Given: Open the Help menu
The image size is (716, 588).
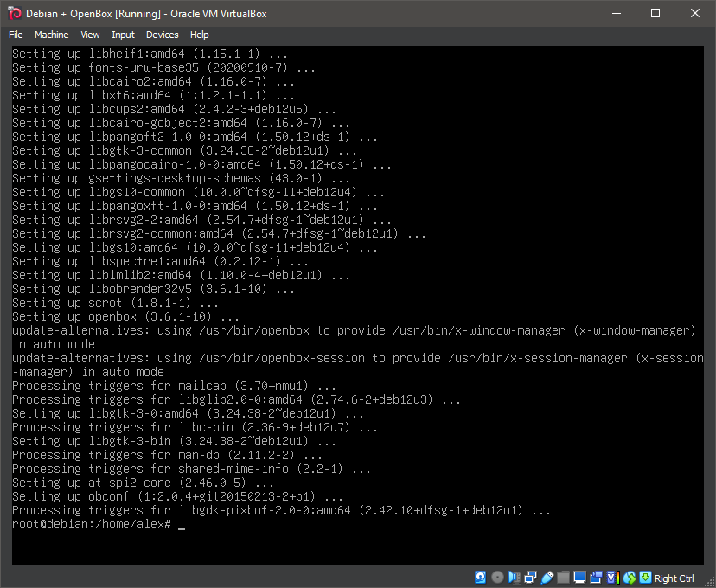Looking at the screenshot, I should [x=199, y=35].
